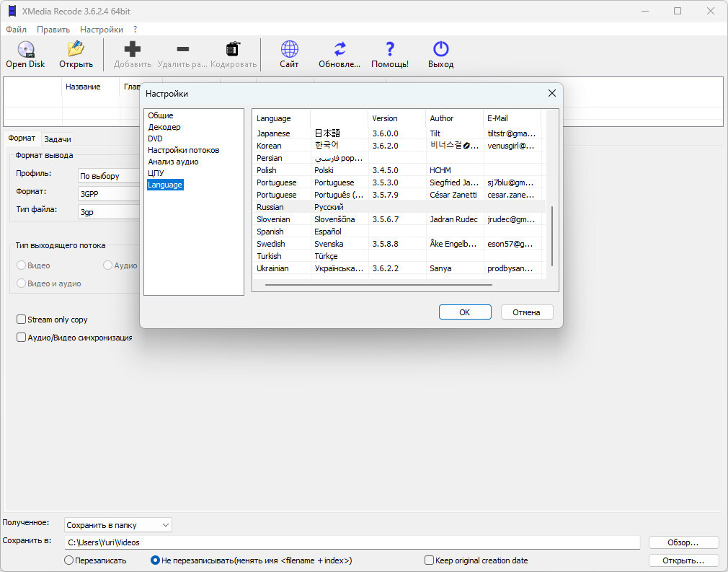This screenshot has height=572, width=728.
Task: Click the language list vertical scrollbar
Action: [x=552, y=235]
